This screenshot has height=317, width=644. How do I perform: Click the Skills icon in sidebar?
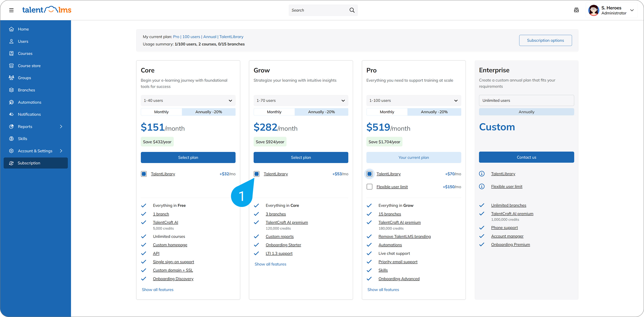11,139
